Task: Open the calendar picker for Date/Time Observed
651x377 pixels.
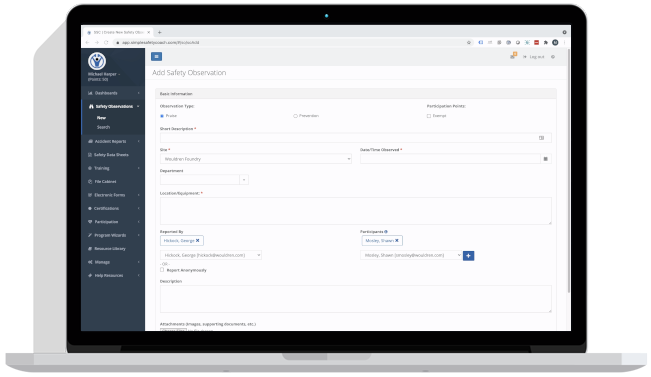Action: point(546,159)
